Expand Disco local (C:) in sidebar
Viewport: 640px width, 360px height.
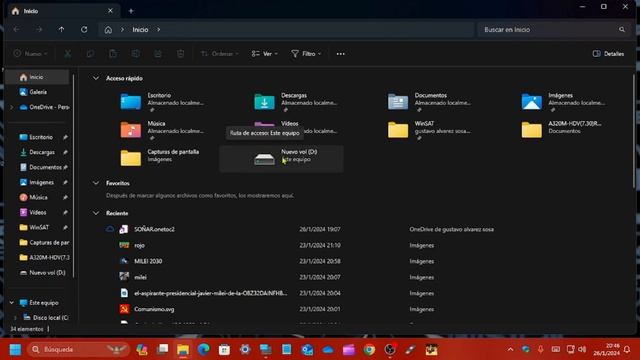pos(16,318)
